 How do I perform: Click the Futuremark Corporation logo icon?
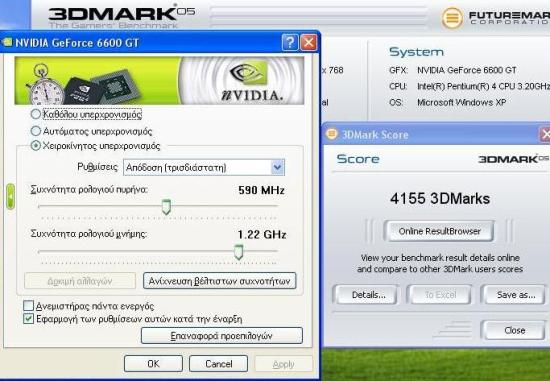click(x=452, y=18)
